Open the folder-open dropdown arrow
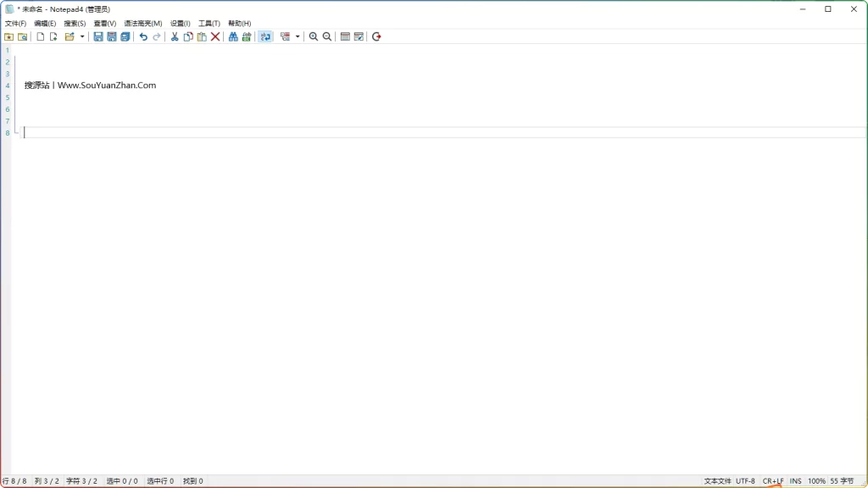Image resolution: width=868 pixels, height=488 pixels. coord(81,36)
